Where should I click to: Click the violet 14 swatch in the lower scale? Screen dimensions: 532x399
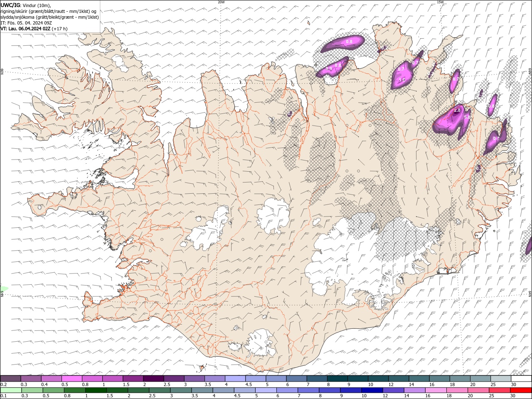click(x=415, y=390)
